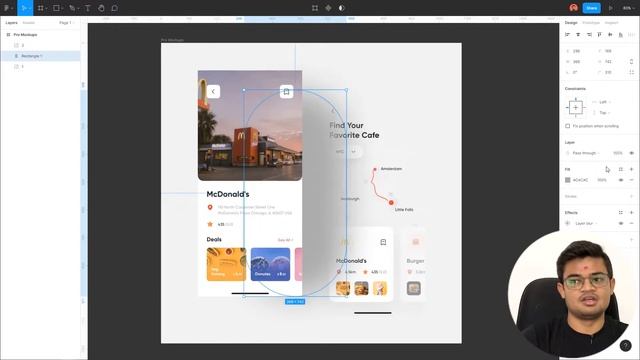Open the shape tools dropdown arrow
The height and width of the screenshot is (360, 640).
click(62, 8)
